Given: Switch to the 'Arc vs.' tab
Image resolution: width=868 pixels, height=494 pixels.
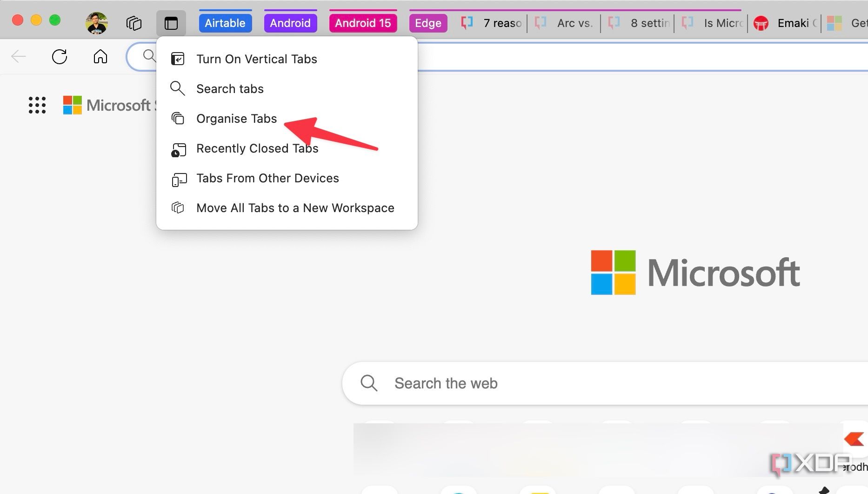Looking at the screenshot, I should pyautogui.click(x=564, y=23).
